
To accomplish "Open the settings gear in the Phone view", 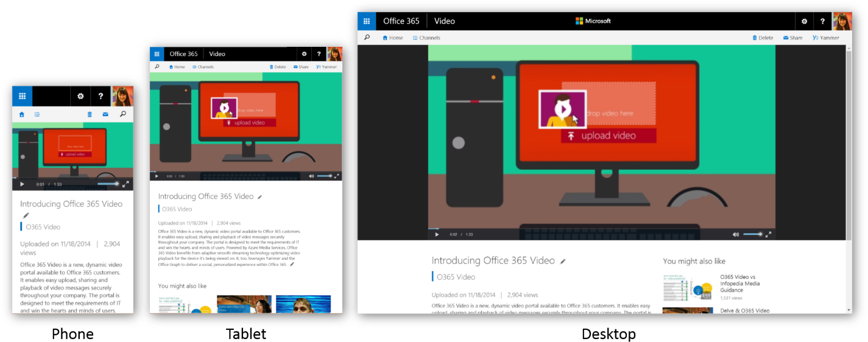I will click(x=80, y=96).
